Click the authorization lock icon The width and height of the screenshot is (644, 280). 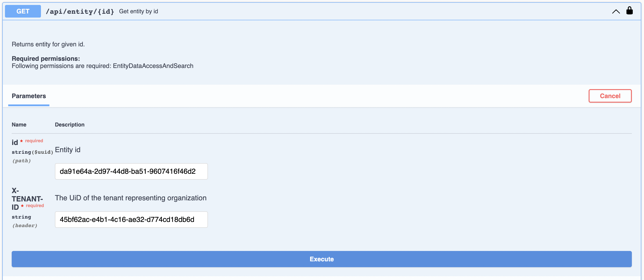pyautogui.click(x=629, y=11)
